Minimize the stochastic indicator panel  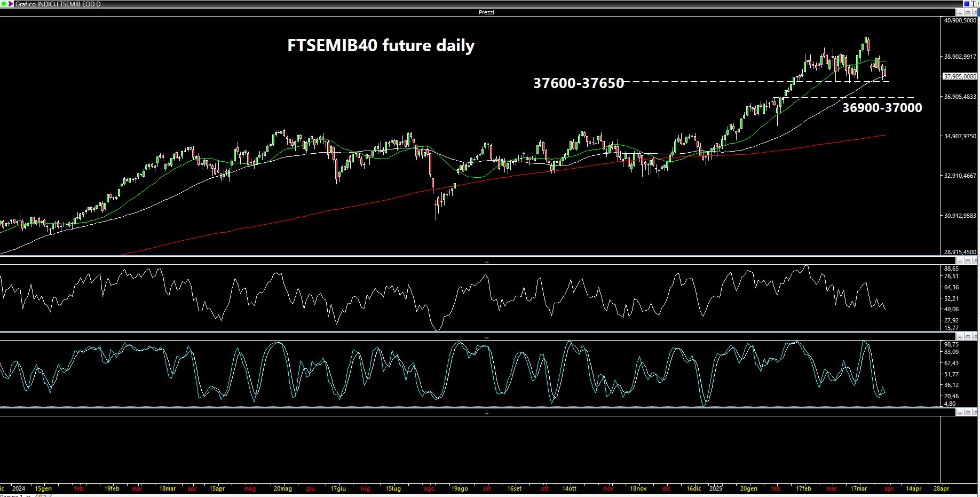(x=960, y=337)
